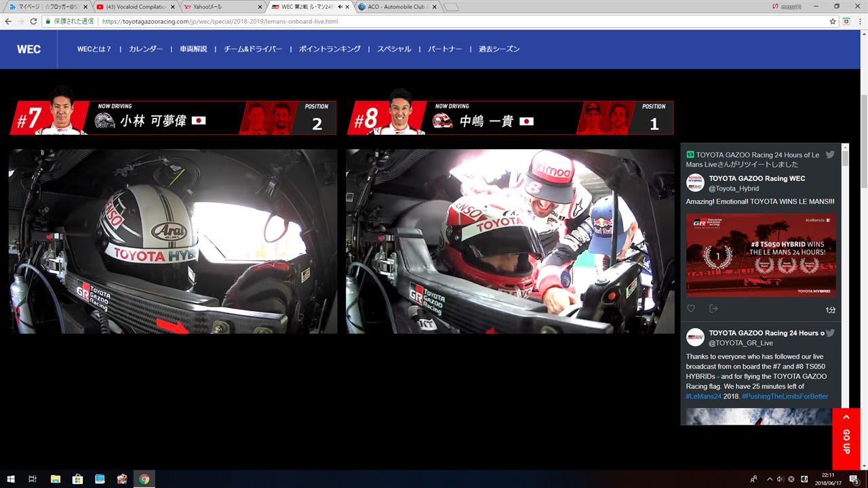Close the Vocaloid Compilation tab
This screenshot has width=868, height=488.
click(172, 7)
